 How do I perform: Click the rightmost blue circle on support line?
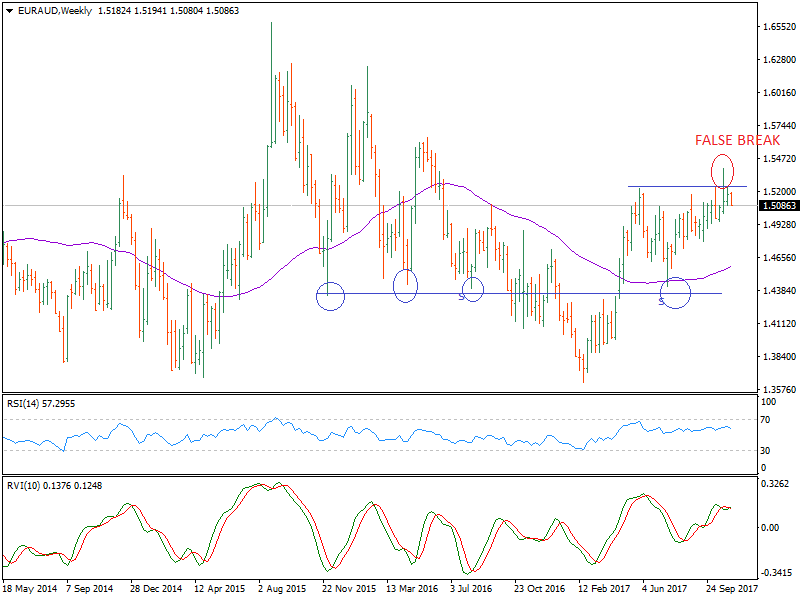click(x=676, y=293)
